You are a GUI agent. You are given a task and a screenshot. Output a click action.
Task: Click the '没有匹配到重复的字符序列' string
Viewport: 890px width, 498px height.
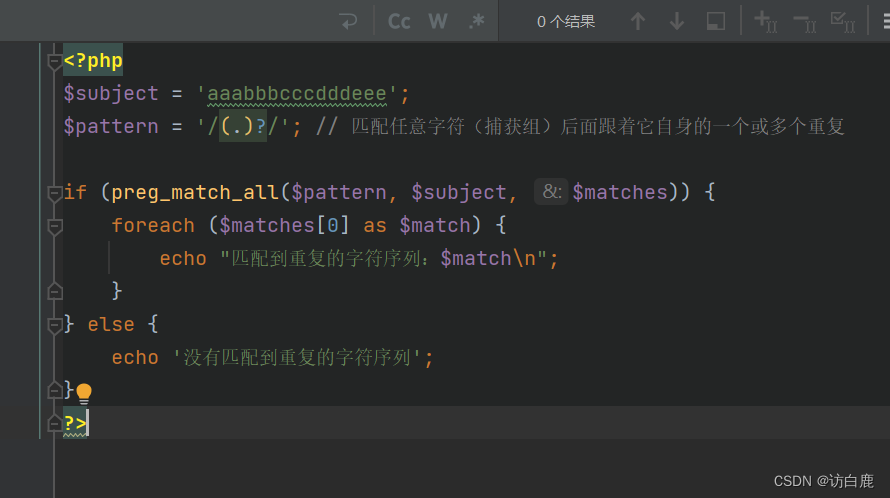click(297, 357)
